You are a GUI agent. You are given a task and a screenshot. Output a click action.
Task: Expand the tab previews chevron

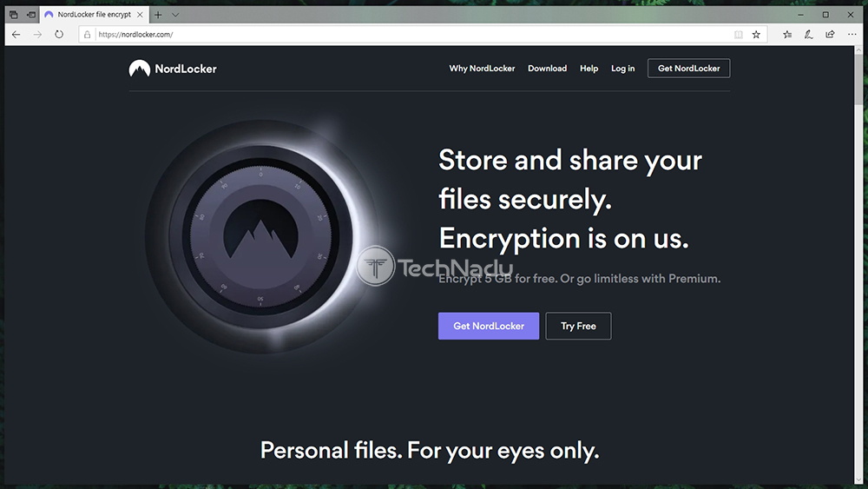[175, 15]
